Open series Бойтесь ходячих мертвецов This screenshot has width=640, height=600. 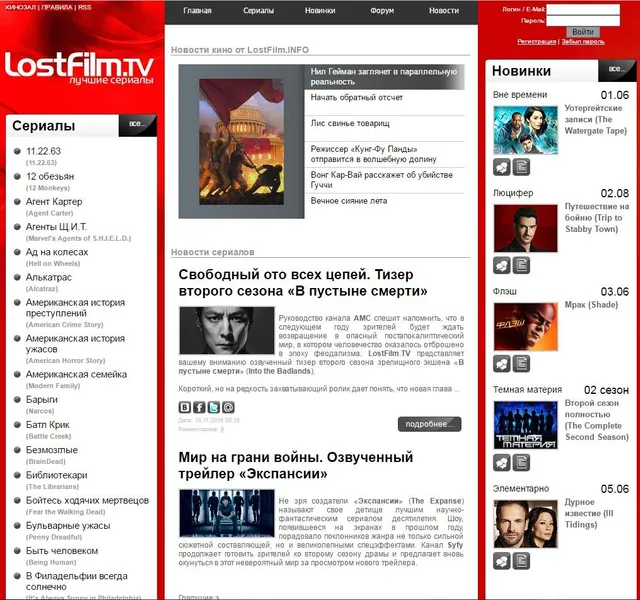tap(87, 500)
